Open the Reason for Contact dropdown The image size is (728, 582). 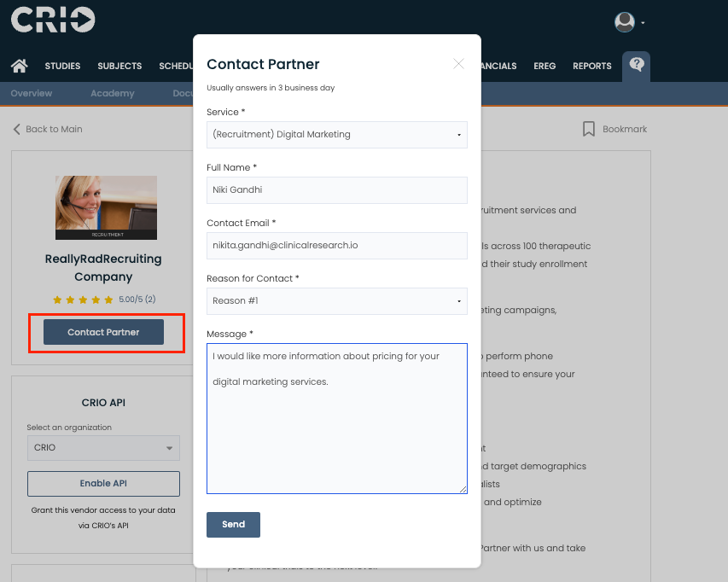(336, 300)
